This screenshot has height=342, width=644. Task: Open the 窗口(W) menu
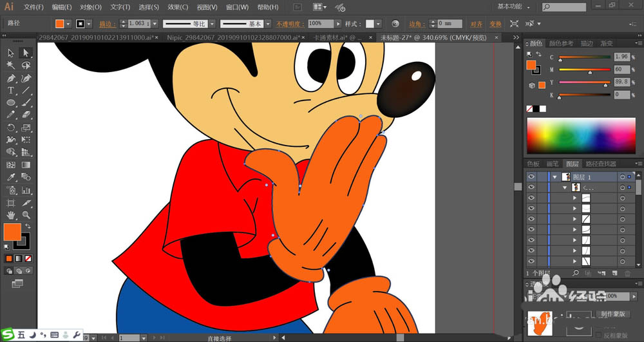coord(237,7)
